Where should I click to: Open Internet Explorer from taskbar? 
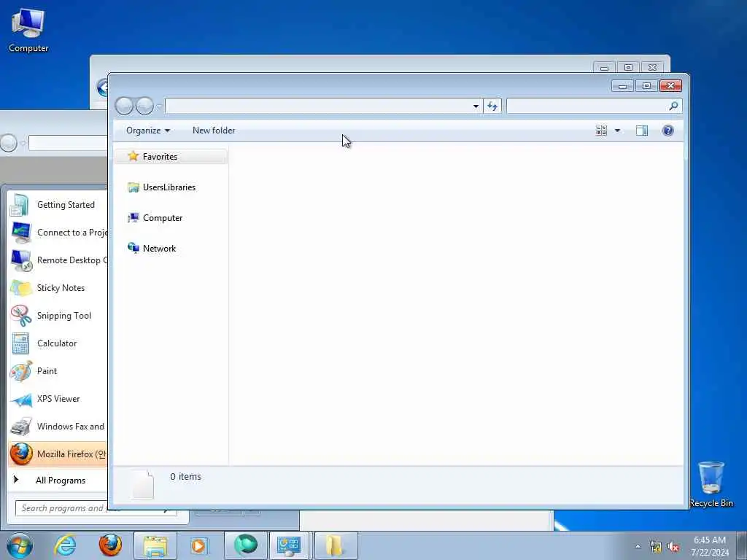tap(65, 545)
